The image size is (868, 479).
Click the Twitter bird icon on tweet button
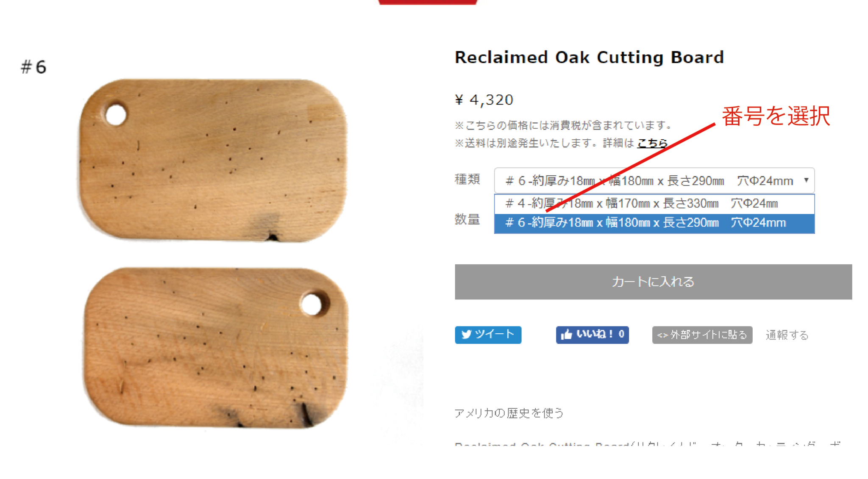466,335
